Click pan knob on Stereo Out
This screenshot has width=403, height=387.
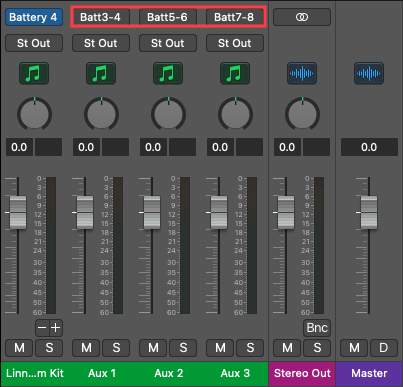coord(302,114)
